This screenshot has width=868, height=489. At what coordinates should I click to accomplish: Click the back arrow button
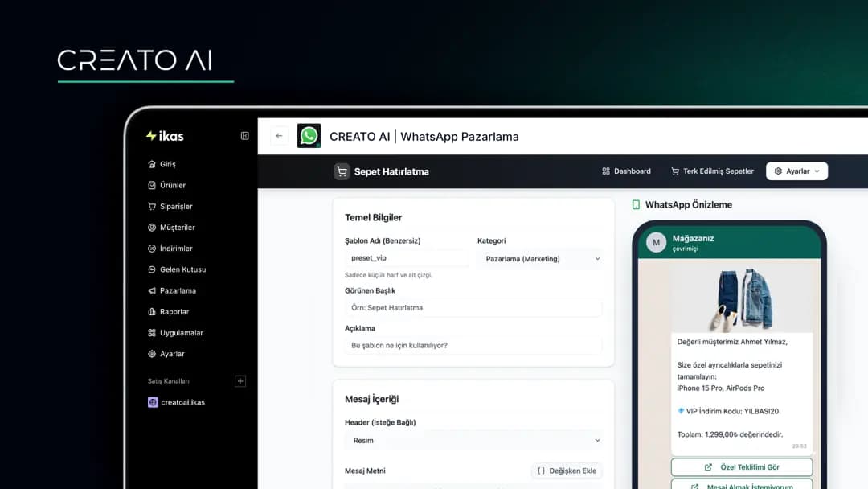pyautogui.click(x=279, y=136)
